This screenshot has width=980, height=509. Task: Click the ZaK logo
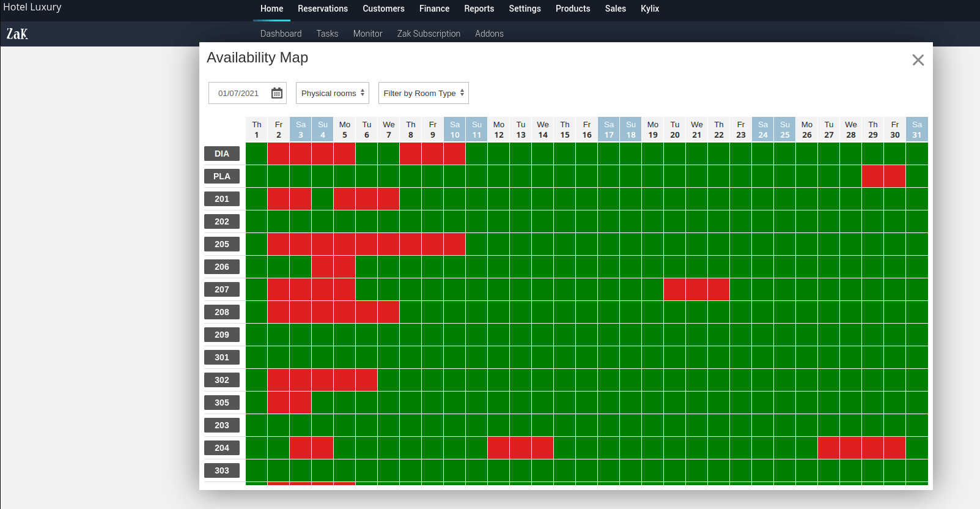(17, 34)
